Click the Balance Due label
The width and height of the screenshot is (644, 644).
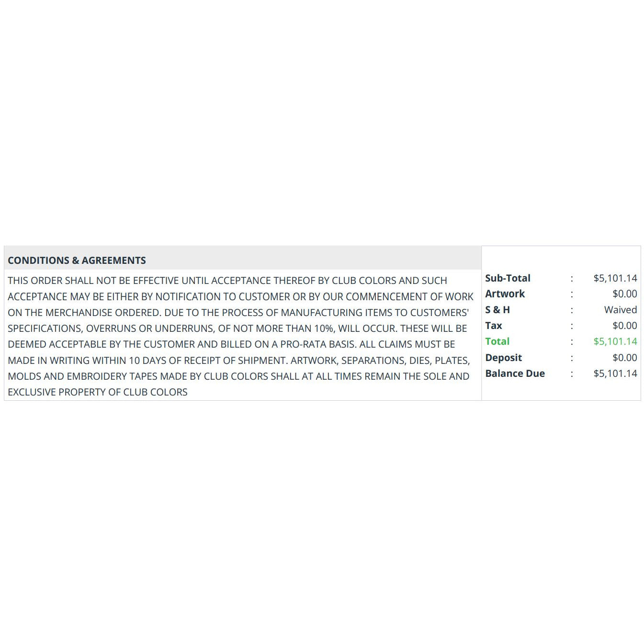click(x=515, y=373)
